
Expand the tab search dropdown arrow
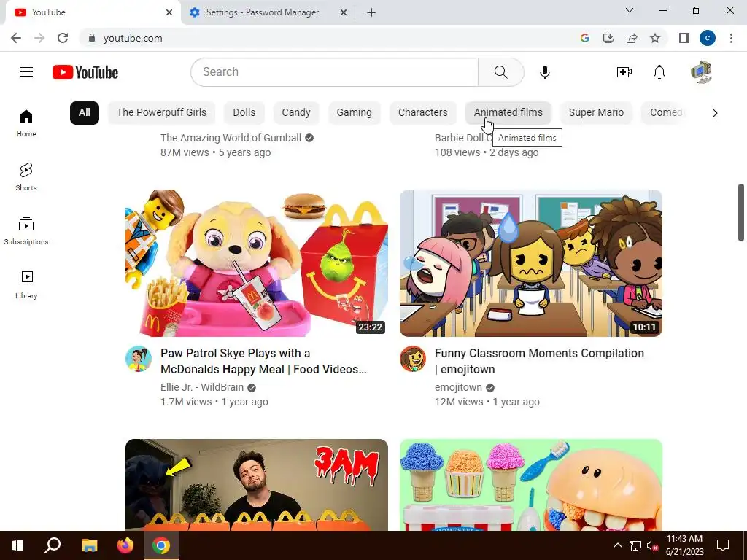(630, 10)
